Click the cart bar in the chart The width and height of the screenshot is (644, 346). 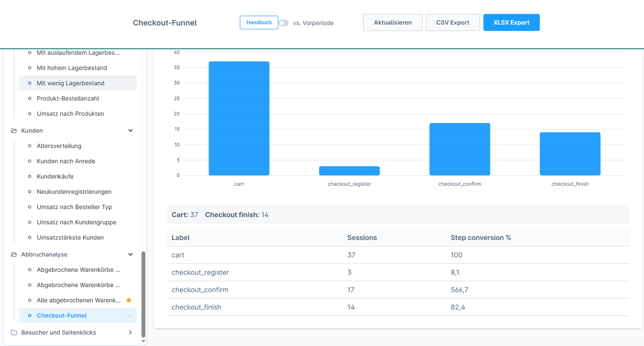pos(239,118)
